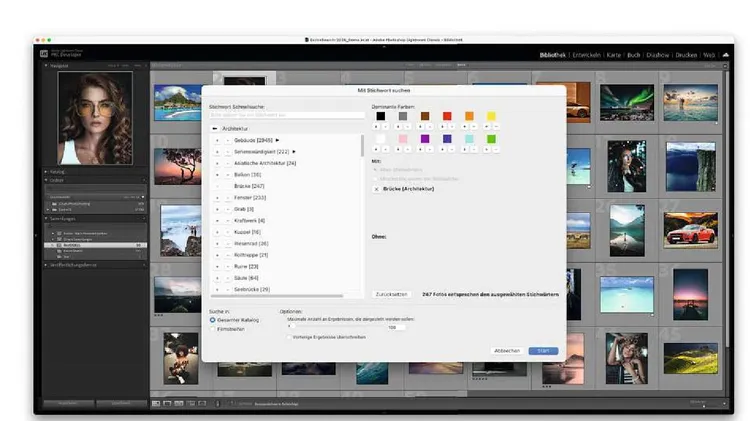The height and width of the screenshot is (421, 750).
Task: Remove the Brücke (Architektur) keyword with X
Action: tap(376, 188)
